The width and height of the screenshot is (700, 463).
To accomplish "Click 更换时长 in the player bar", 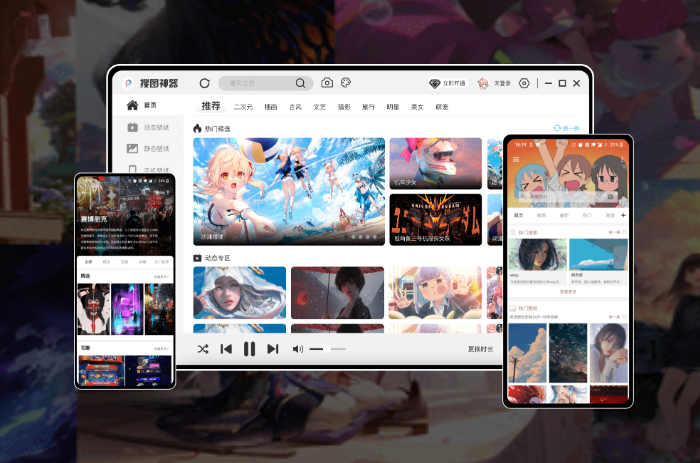I will point(480,349).
